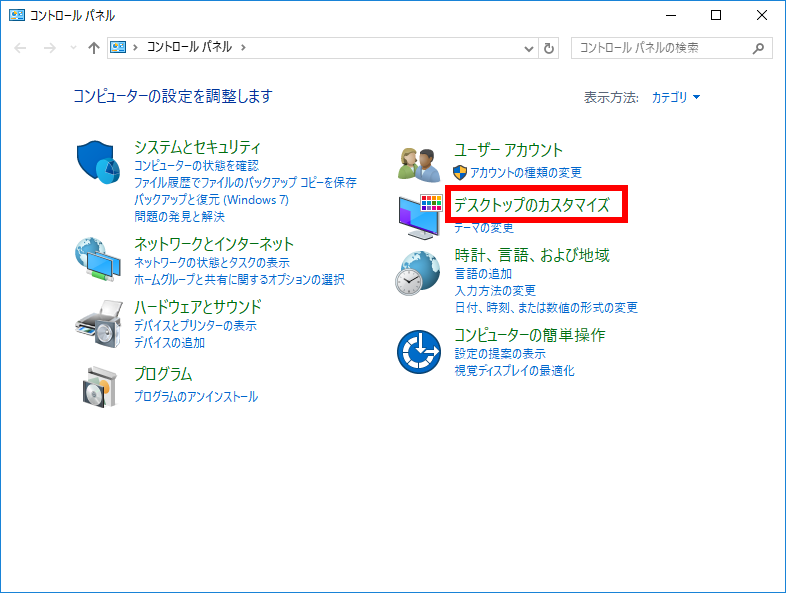786x593 pixels.
Task: Click 言語の追加 link
Action: 483,274
